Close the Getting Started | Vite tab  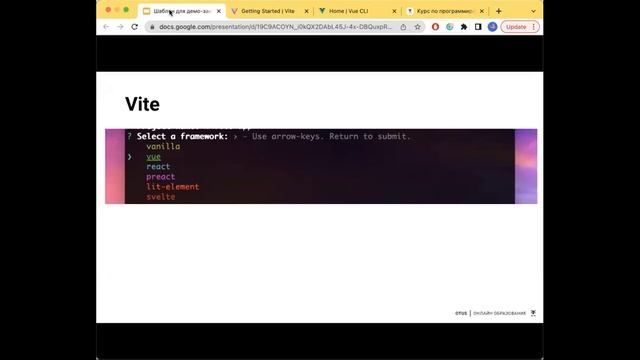coord(307,11)
